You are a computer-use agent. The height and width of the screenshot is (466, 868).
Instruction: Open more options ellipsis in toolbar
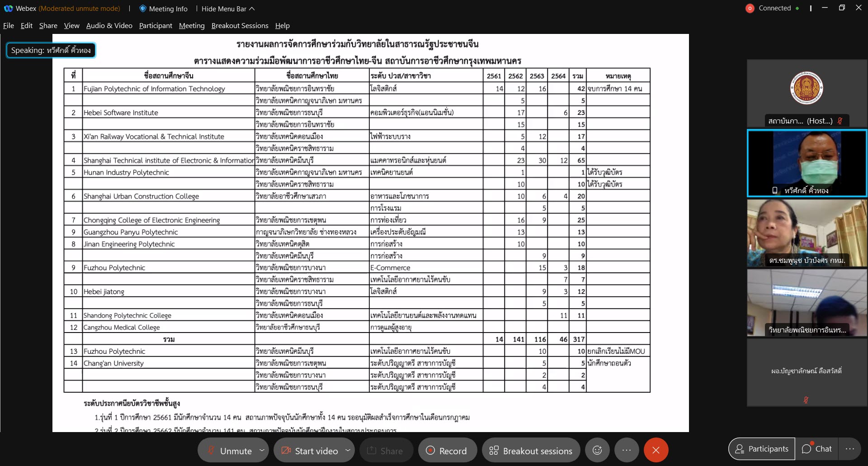point(627,450)
